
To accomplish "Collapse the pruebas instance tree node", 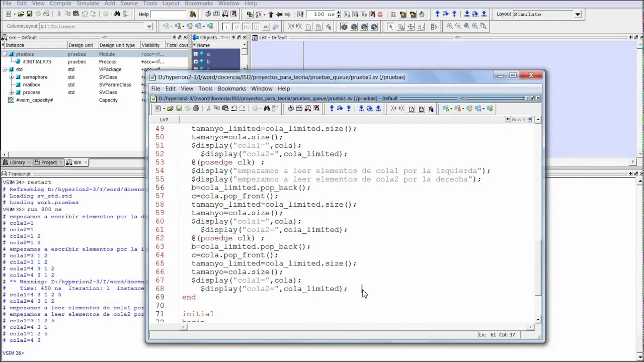I will 4,54.
